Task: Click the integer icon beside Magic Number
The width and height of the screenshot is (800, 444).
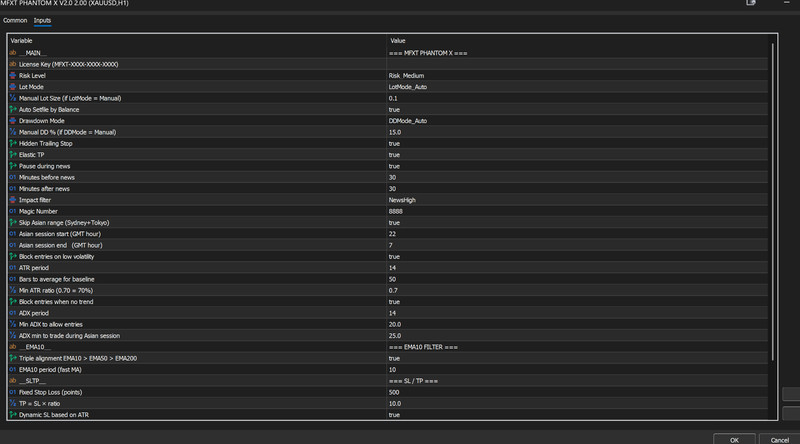Action: click(x=13, y=211)
